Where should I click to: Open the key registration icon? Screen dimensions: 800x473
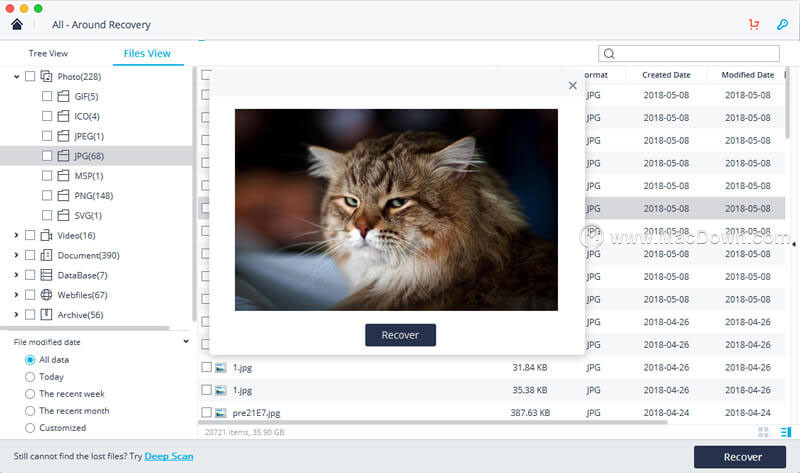tap(782, 24)
